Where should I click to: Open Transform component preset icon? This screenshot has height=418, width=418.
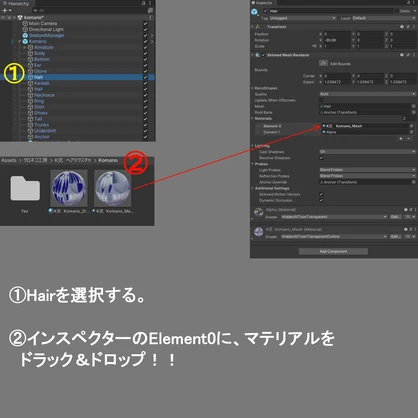coord(408,27)
